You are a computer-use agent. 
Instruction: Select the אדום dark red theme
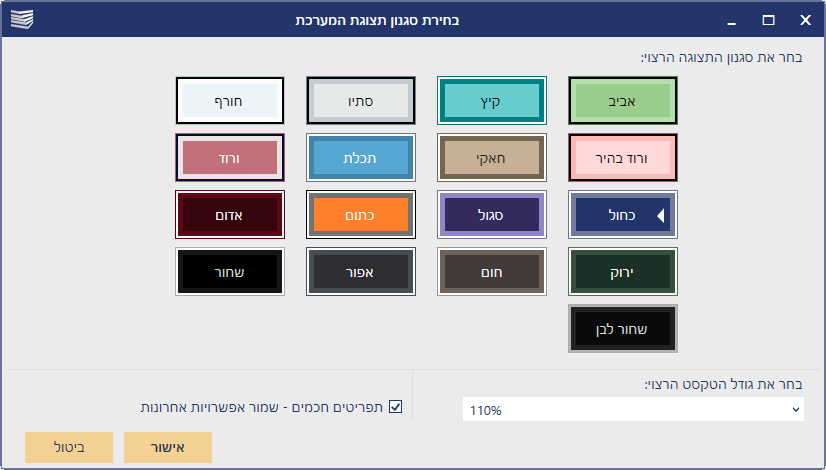(x=230, y=214)
